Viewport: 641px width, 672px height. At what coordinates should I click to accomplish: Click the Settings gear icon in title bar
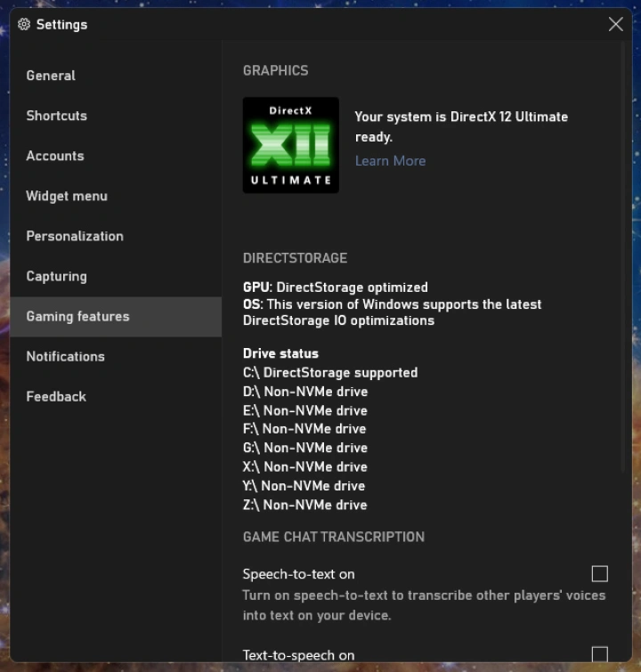24,25
